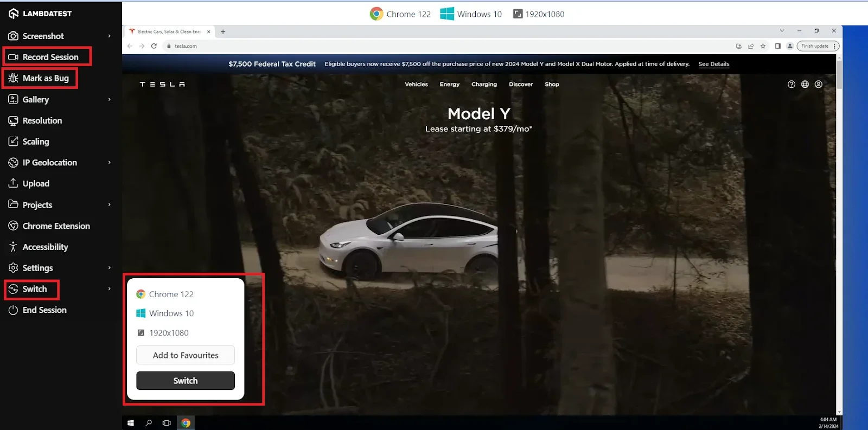
Task: Choose Resolution in the sidebar
Action: coord(42,120)
